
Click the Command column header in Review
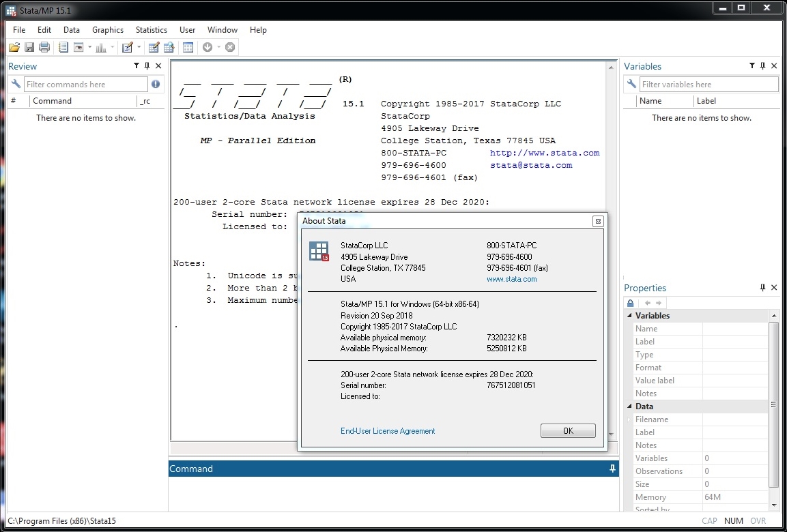[x=83, y=101]
